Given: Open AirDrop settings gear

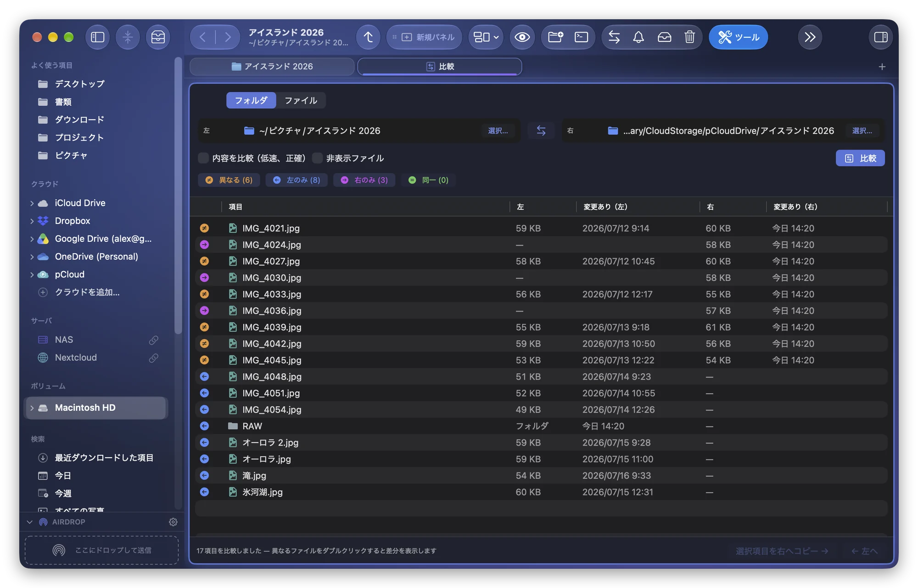Looking at the screenshot, I should (x=173, y=522).
